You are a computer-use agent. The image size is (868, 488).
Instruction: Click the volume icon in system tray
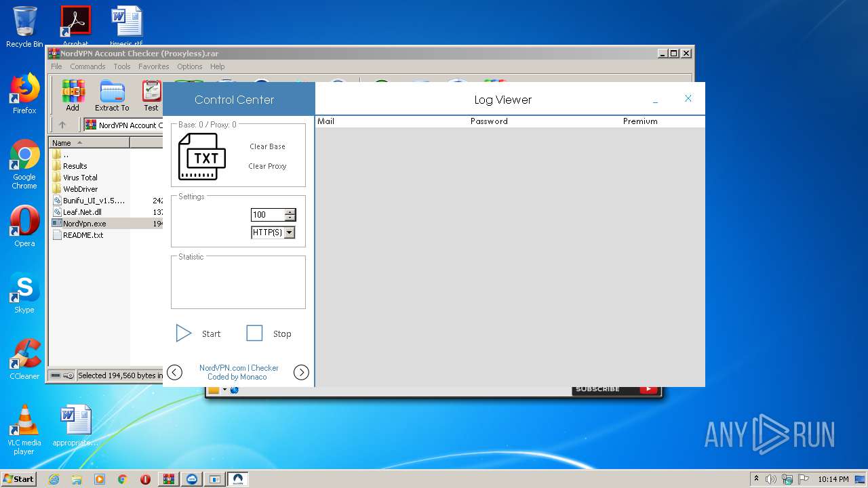[x=771, y=479]
